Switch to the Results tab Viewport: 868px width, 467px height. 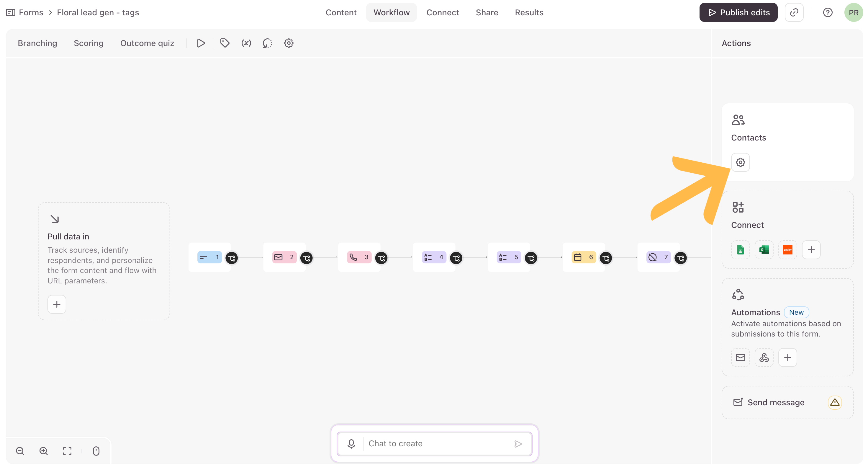click(x=529, y=12)
